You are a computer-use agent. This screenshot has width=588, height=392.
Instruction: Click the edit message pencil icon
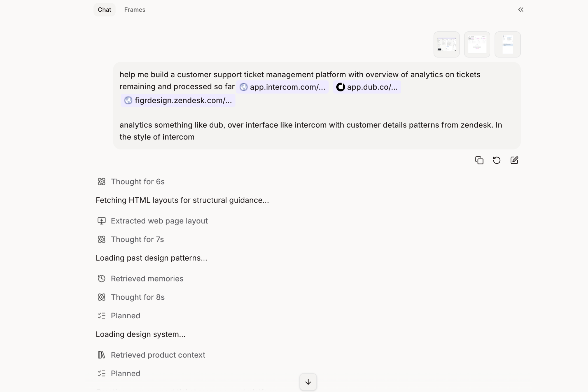[514, 160]
